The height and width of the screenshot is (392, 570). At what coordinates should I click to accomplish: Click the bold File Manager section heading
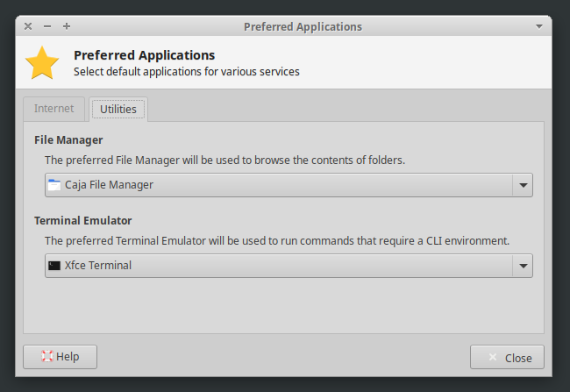68,139
